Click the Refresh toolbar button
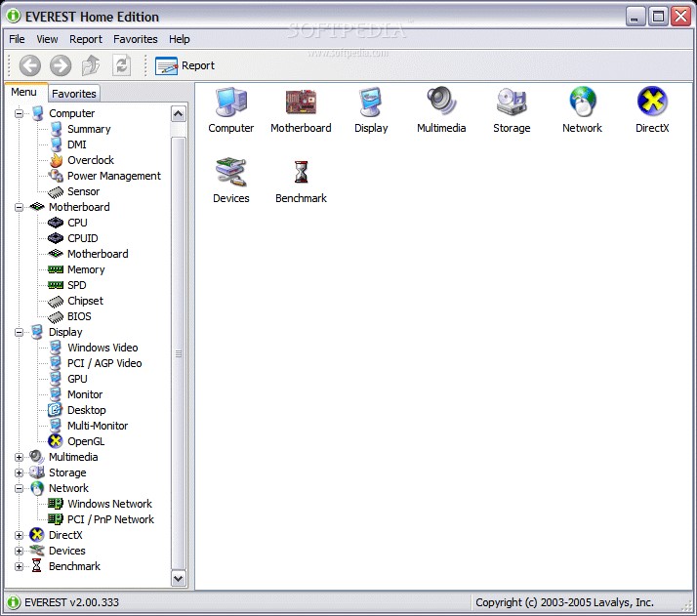This screenshot has height=616, width=697. click(x=121, y=65)
